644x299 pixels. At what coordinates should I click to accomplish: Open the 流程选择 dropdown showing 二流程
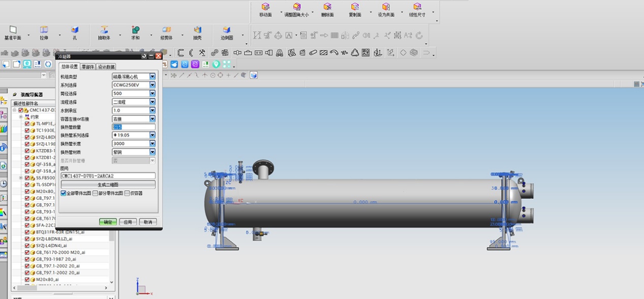[152, 102]
